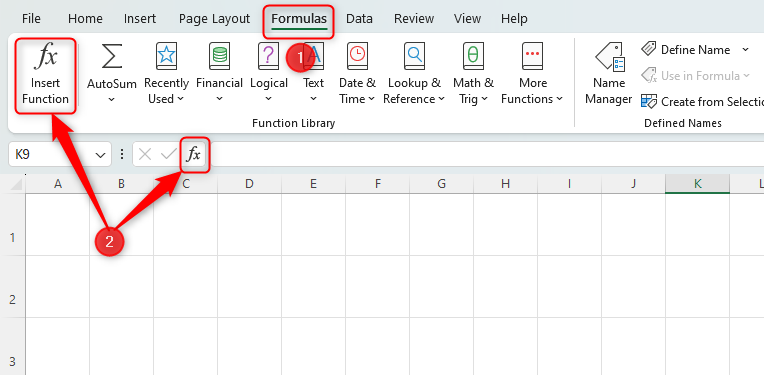Open the File tab
Screen dimensions: 764x375
tap(31, 19)
